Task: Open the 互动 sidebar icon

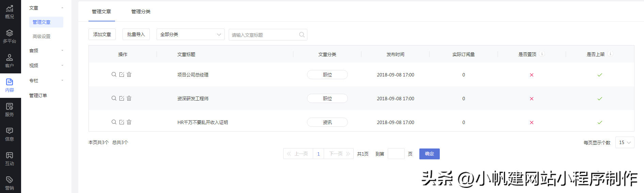Action: (x=10, y=159)
